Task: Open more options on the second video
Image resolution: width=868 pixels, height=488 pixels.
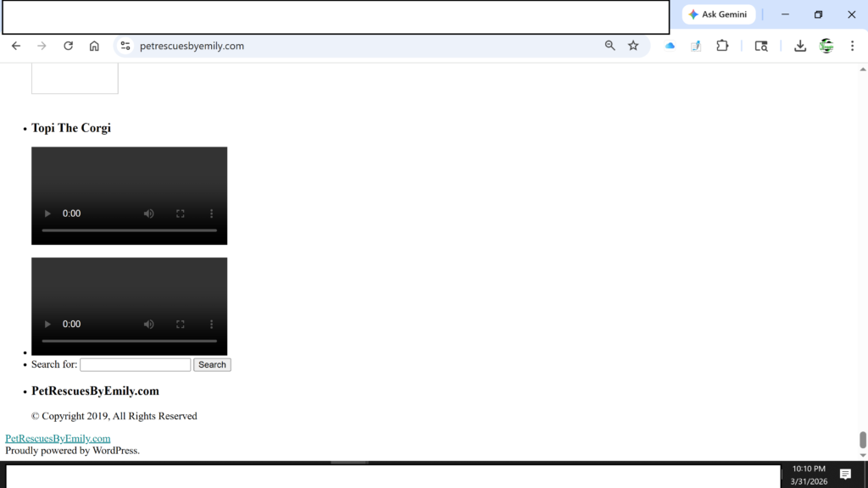Action: click(212, 324)
